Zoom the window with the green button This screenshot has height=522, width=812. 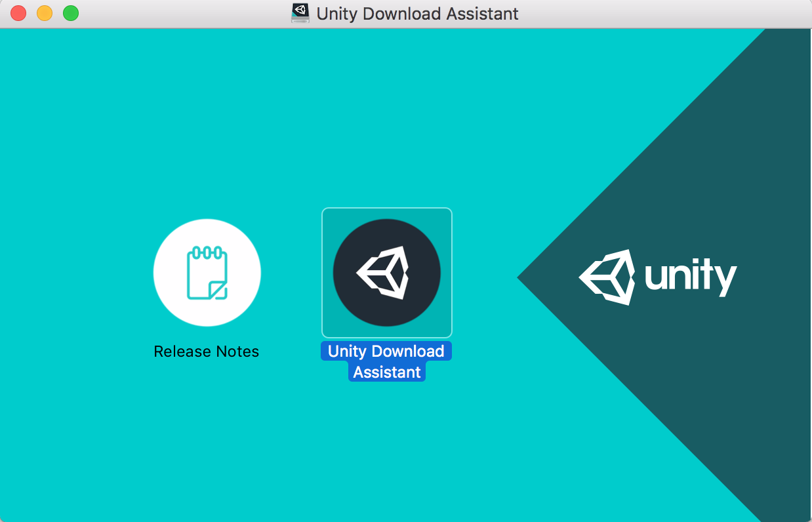click(71, 13)
